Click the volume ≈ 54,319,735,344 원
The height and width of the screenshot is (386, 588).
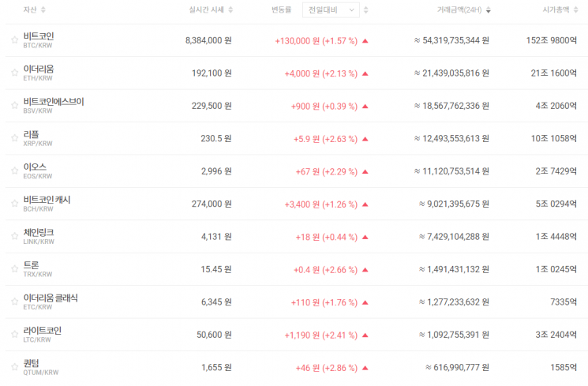451,40
